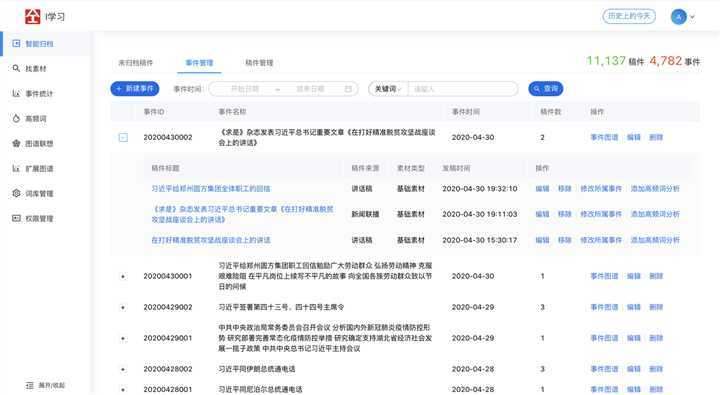This screenshot has width=720, height=395.
Task: Switch to the 事件管理 tab
Action: pyautogui.click(x=199, y=62)
